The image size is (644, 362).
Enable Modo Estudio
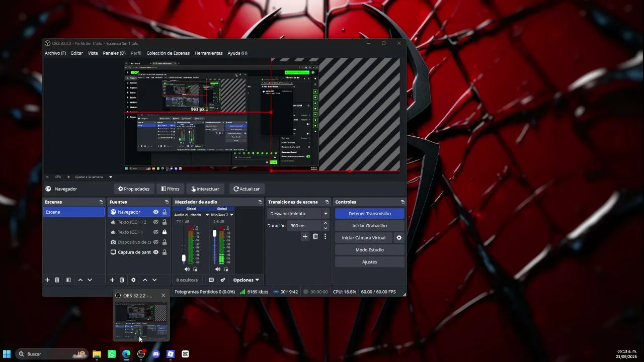[x=369, y=250]
